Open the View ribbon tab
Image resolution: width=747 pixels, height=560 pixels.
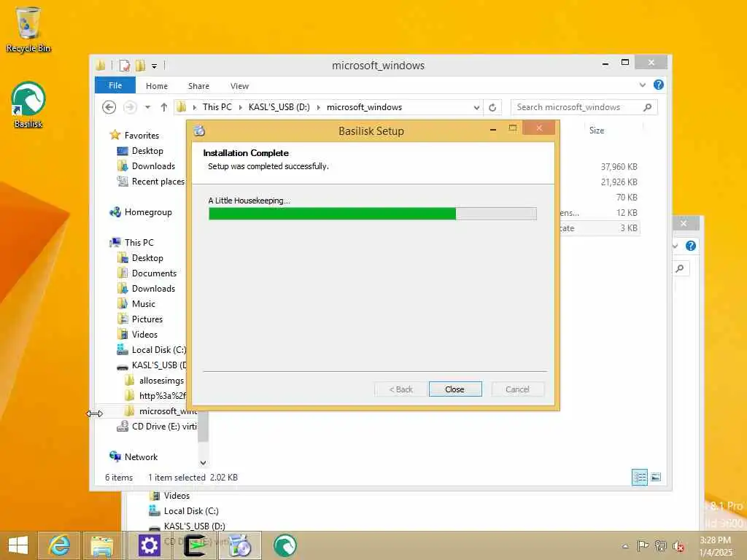239,86
